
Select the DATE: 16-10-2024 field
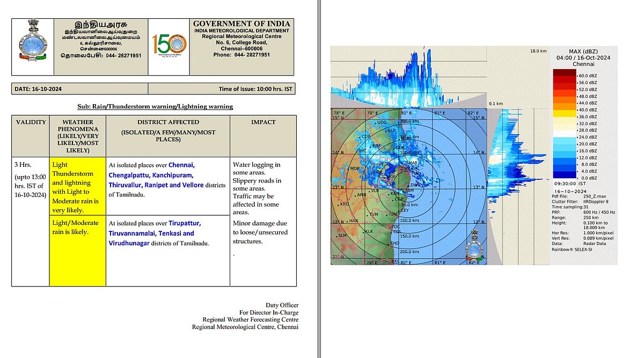point(38,89)
